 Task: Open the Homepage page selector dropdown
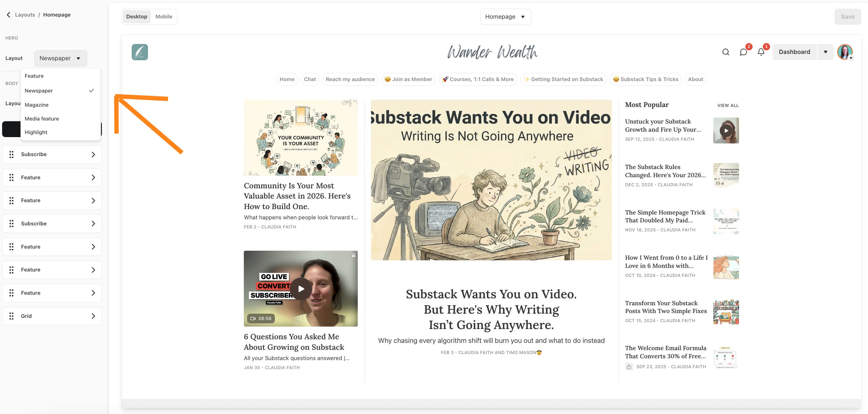[x=505, y=17]
